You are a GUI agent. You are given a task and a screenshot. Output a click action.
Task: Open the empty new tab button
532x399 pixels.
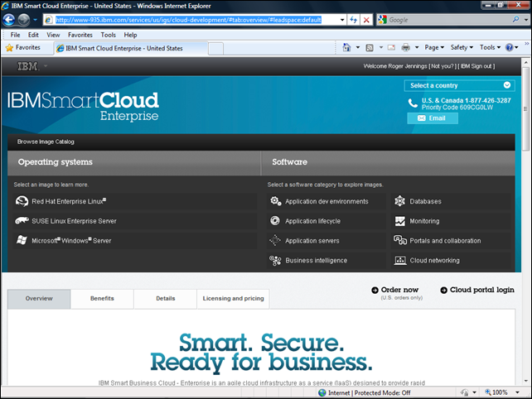[x=215, y=49]
